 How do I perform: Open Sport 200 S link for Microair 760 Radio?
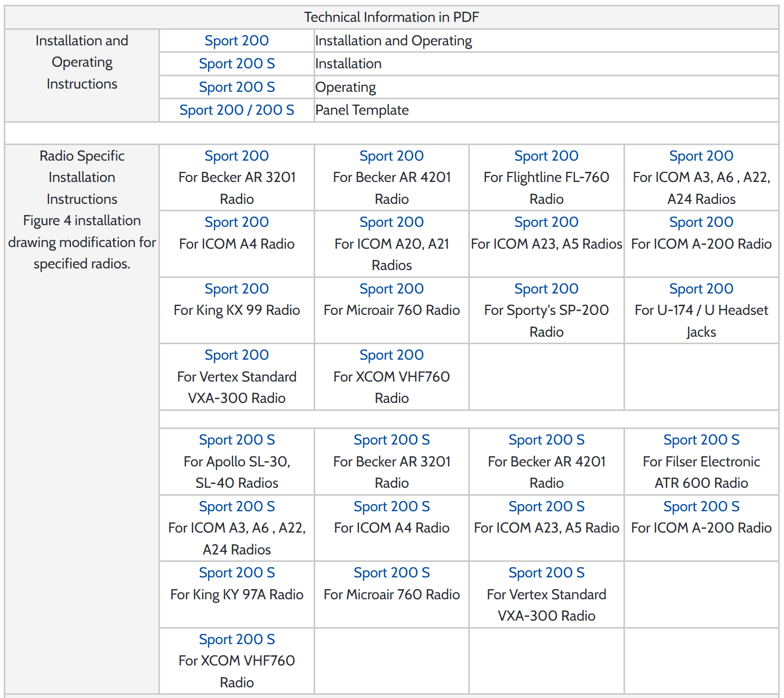coord(391,573)
